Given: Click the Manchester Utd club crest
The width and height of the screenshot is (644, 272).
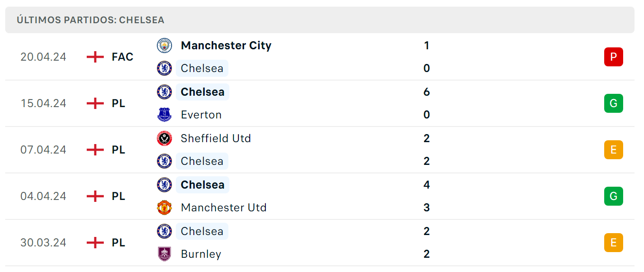Looking at the screenshot, I should coord(164,208).
